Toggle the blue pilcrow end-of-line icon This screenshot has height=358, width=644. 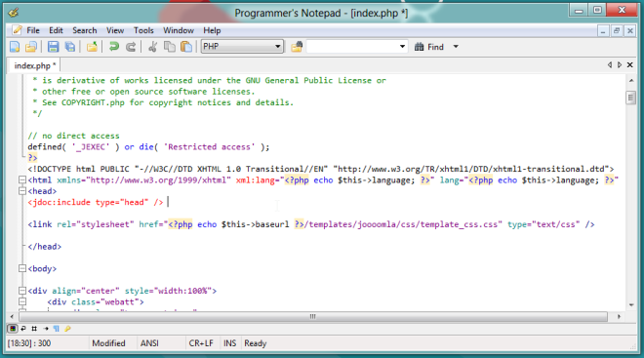click(x=57, y=329)
